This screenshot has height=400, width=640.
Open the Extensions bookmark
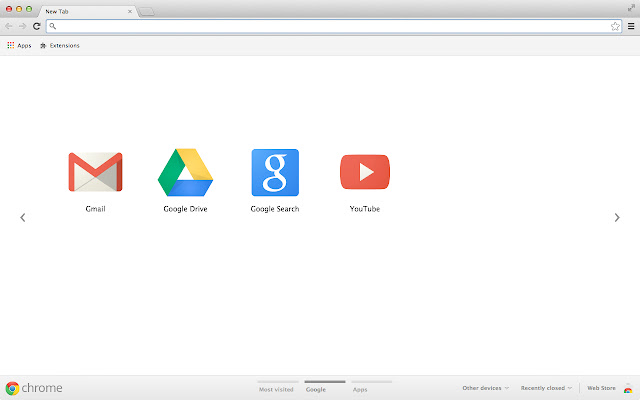pos(60,45)
